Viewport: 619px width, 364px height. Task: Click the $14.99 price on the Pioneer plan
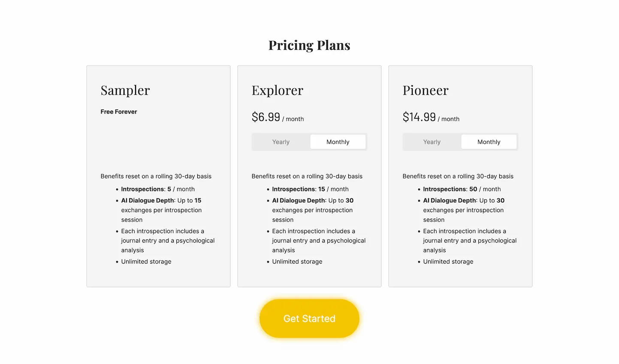click(x=419, y=117)
